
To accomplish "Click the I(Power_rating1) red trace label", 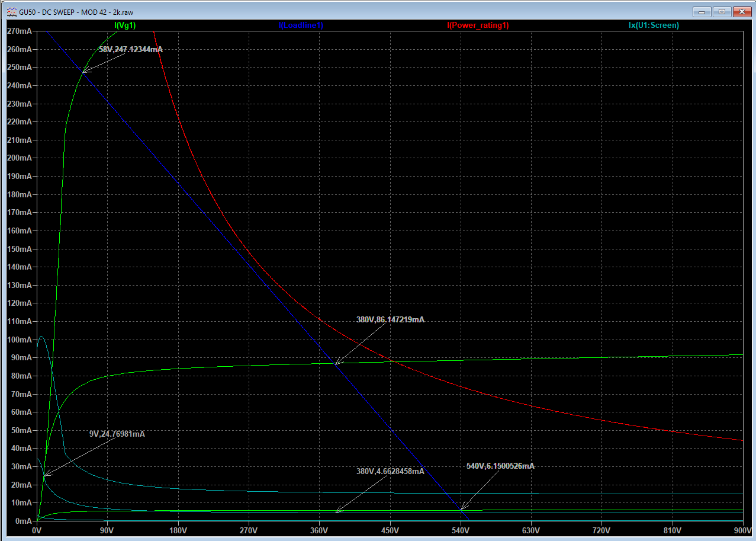I will click(x=478, y=25).
